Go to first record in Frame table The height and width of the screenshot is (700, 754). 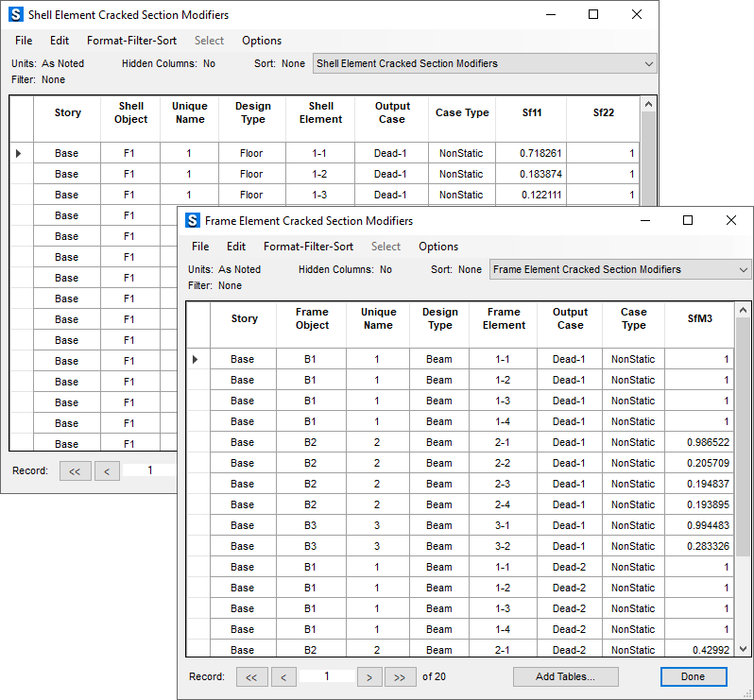click(250, 676)
